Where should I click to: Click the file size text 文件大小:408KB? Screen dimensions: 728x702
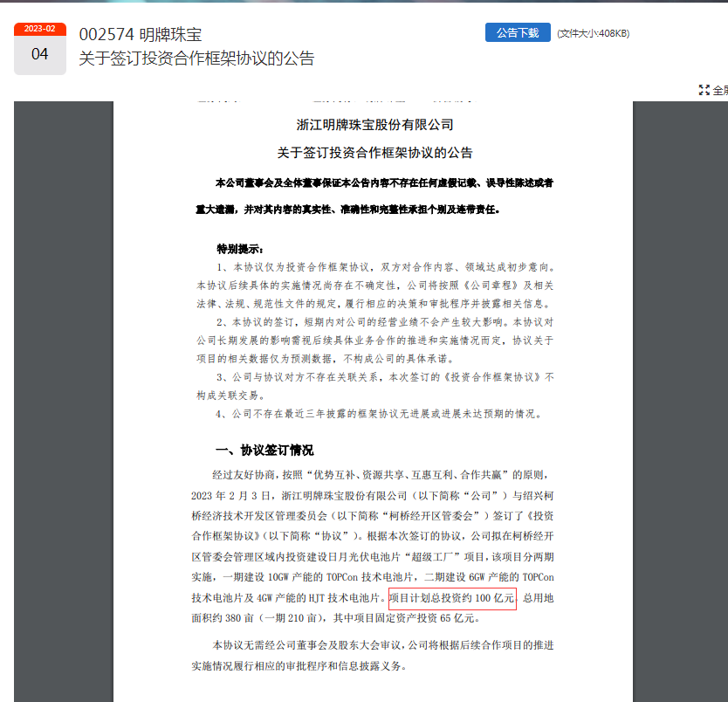tap(594, 33)
